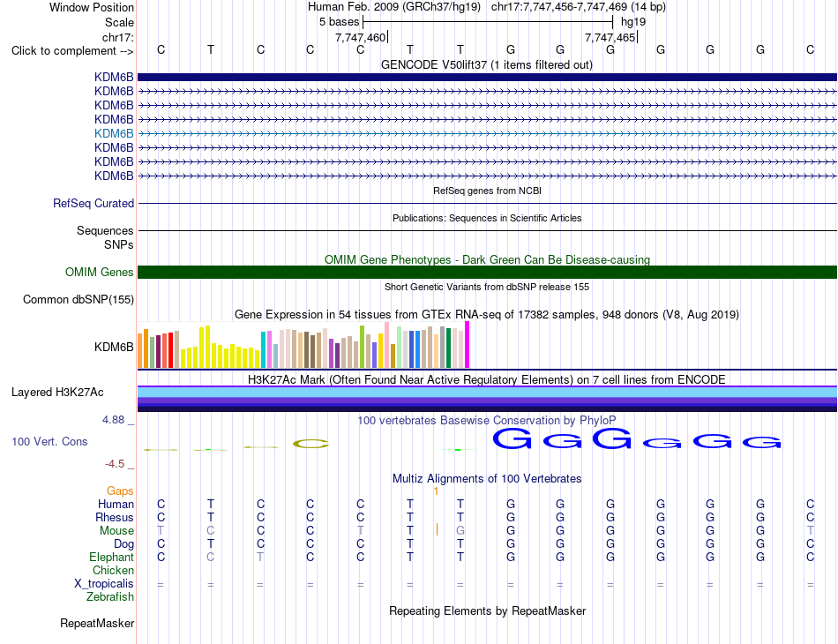The width and height of the screenshot is (838, 644).
Task: Click the "OMIM Genes" label
Action: pyautogui.click(x=99, y=272)
